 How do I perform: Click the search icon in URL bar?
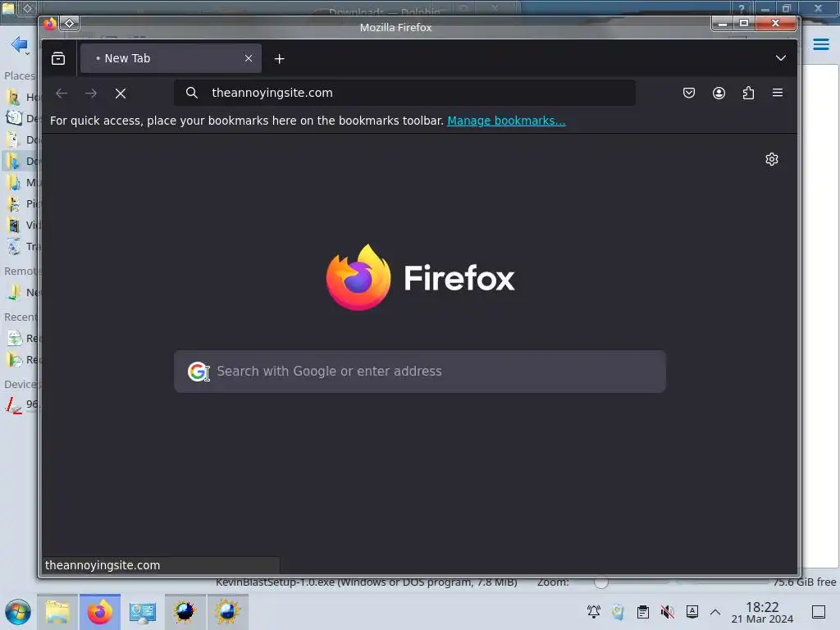(x=192, y=93)
